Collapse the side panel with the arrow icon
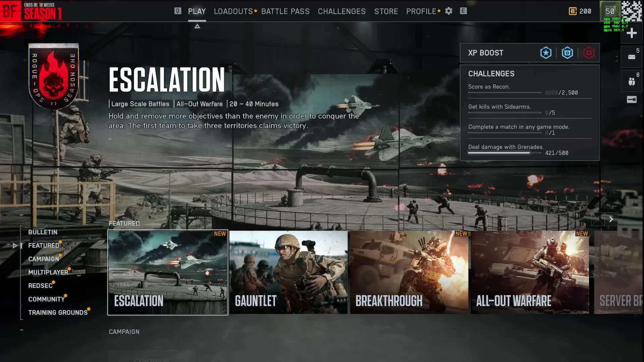Image resolution: width=644 pixels, height=362 pixels. [x=632, y=100]
